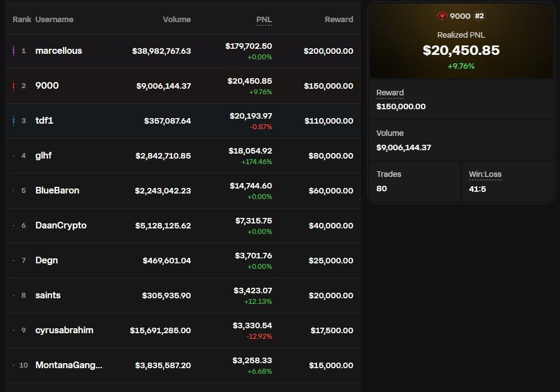Open the truncated MontanaGang username
This screenshot has height=392, width=560.
point(69,365)
